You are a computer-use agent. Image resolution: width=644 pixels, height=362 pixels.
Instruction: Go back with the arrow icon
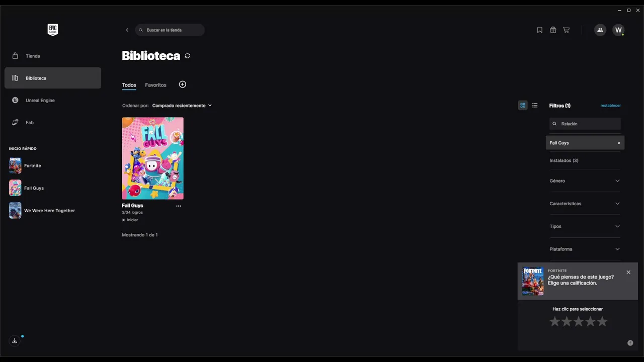click(127, 30)
